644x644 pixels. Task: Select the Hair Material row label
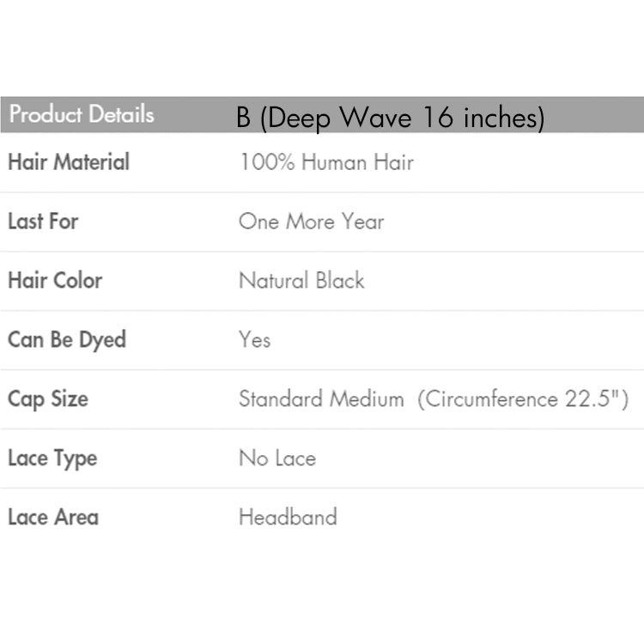[69, 162]
